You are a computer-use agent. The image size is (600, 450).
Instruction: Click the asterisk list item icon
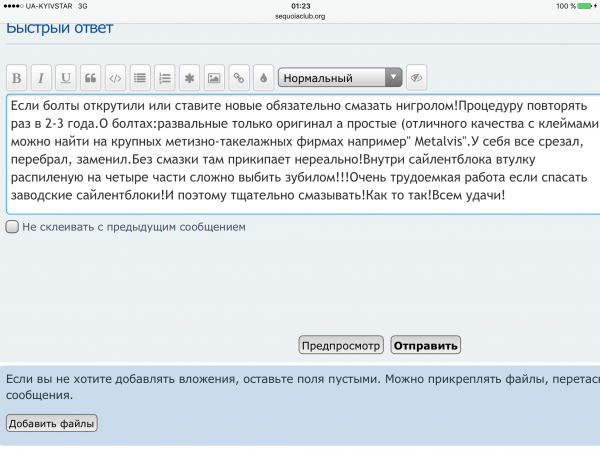[190, 77]
